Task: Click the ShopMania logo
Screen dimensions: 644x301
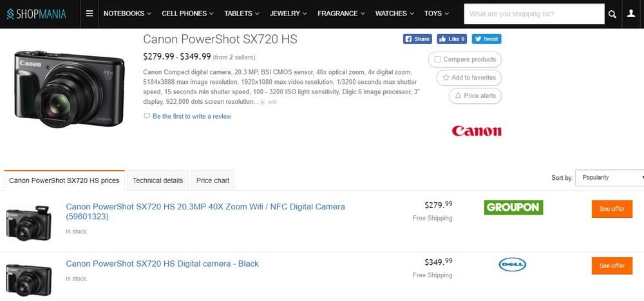Action: pos(36,14)
